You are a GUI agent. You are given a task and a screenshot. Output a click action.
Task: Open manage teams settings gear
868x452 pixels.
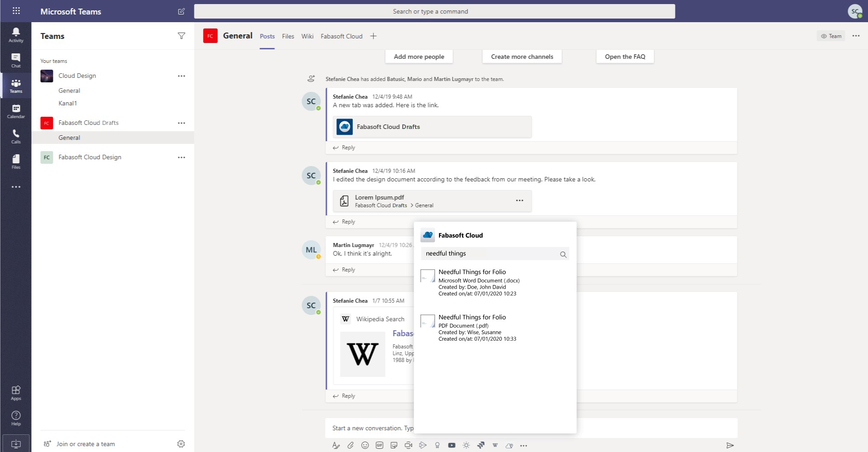[181, 444]
